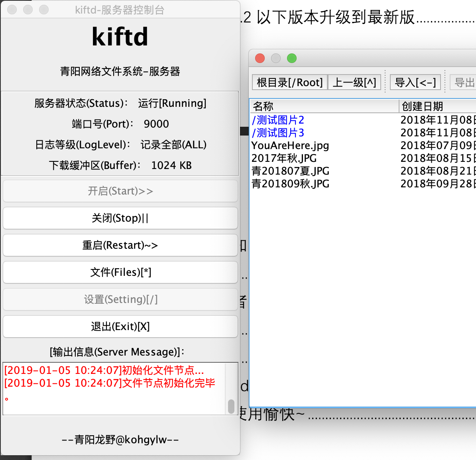Viewport: 476px width, 460px height.
Task: Open the /测试图片2 folder
Action: click(x=278, y=120)
